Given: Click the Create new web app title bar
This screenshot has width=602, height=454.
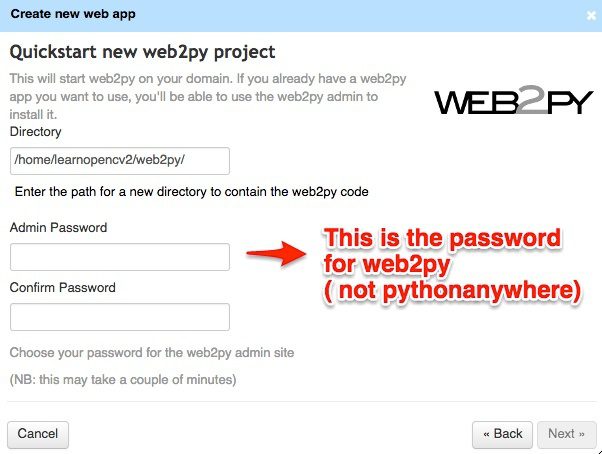Looking at the screenshot, I should (301, 16).
